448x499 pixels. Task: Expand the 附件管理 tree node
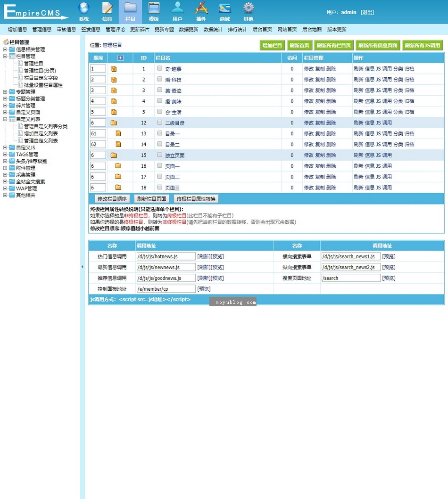point(5,168)
